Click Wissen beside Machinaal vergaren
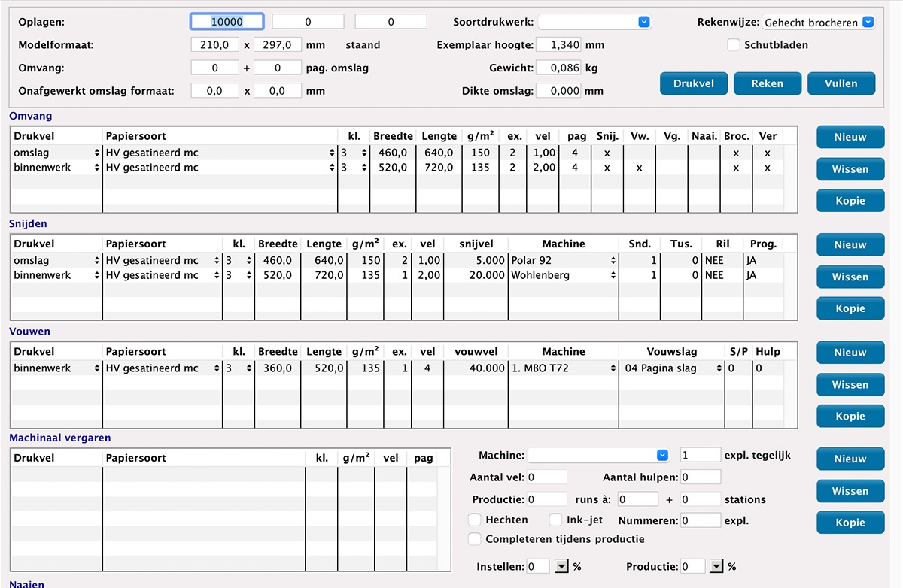This screenshot has width=903, height=588. point(850,491)
